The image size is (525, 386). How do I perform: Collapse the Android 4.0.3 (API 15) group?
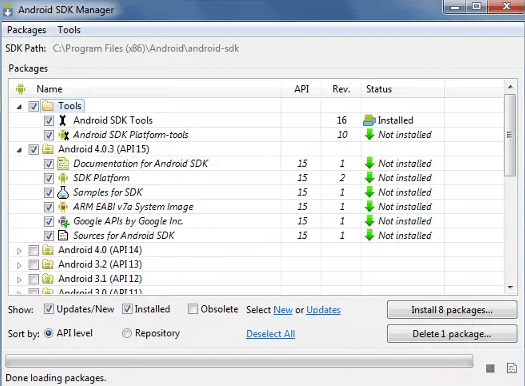19,150
